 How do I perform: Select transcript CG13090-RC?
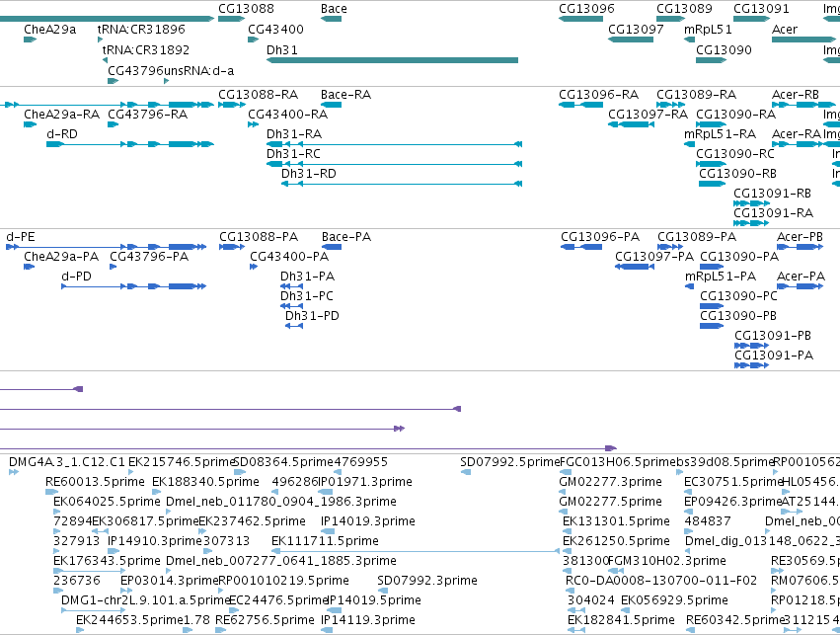pos(735,153)
